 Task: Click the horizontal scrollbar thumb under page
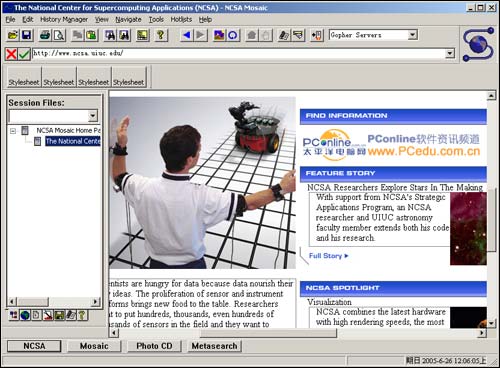pos(268,333)
